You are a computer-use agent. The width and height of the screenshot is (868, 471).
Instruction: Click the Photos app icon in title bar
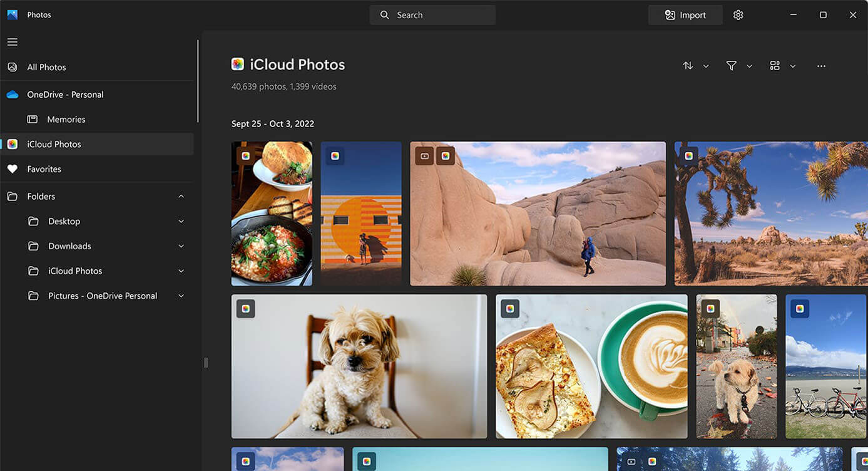point(12,15)
